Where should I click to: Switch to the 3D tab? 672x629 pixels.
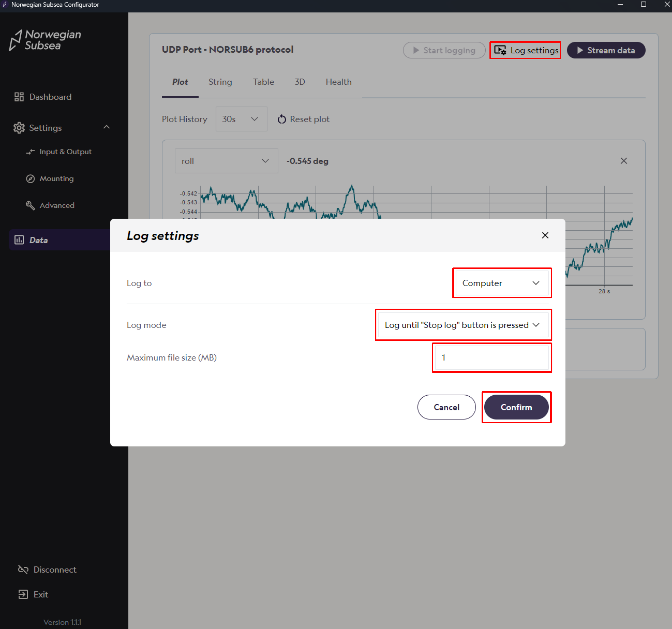click(x=299, y=82)
